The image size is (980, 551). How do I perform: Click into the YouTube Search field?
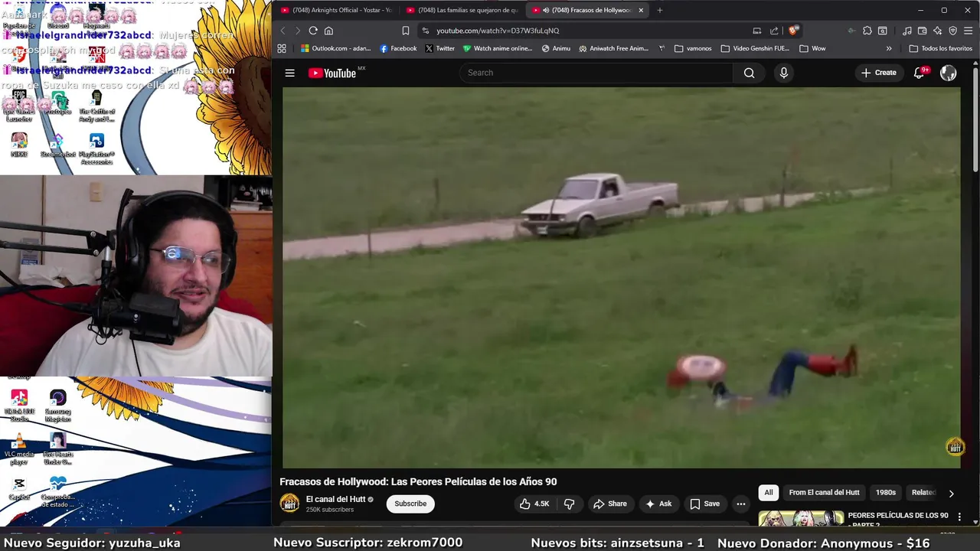pos(597,73)
